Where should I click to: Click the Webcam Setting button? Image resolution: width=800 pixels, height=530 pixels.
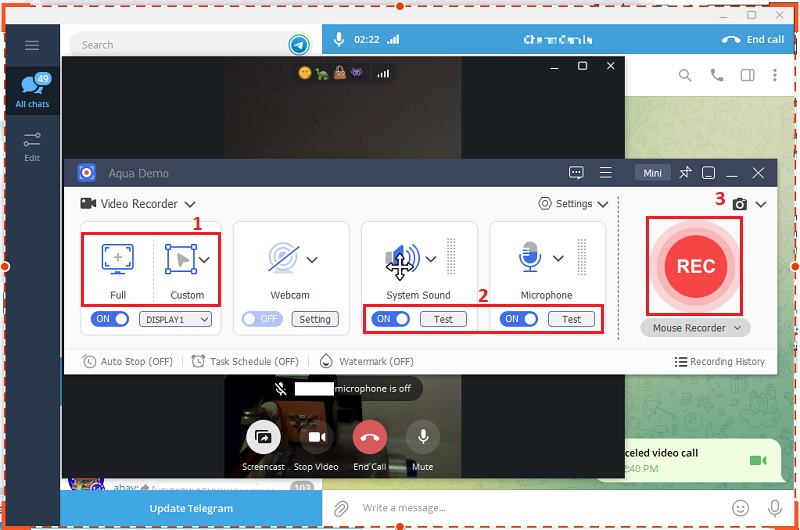[315, 319]
